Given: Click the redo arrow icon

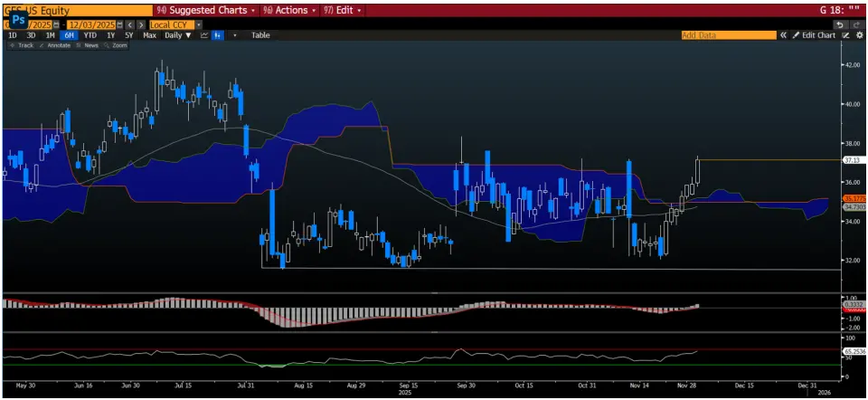Looking at the screenshot, I should pyautogui.click(x=855, y=24).
